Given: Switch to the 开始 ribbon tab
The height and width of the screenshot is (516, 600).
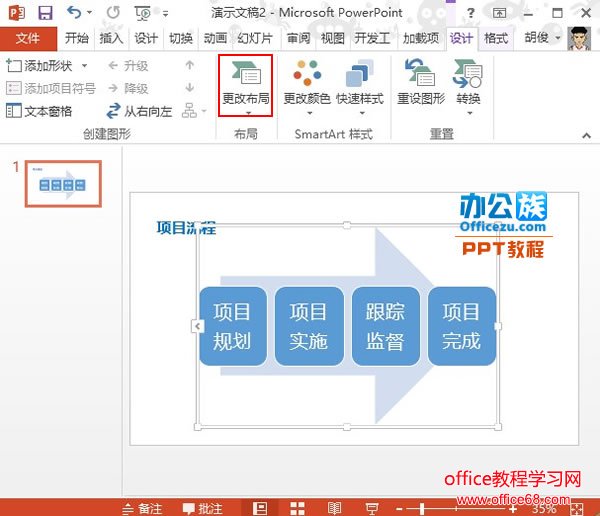Looking at the screenshot, I should click(x=77, y=38).
